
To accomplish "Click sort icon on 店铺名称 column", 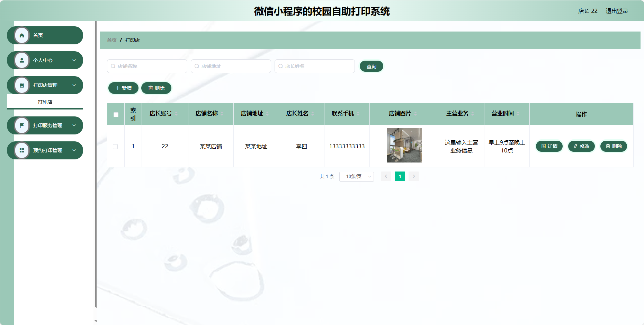I will (222, 114).
